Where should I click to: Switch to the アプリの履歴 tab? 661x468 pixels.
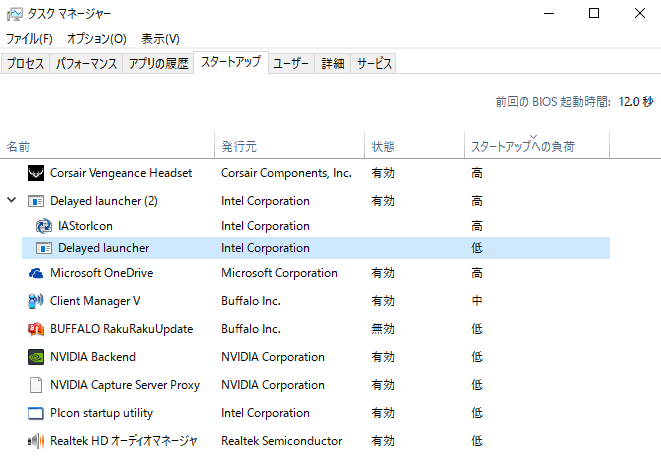[159, 64]
